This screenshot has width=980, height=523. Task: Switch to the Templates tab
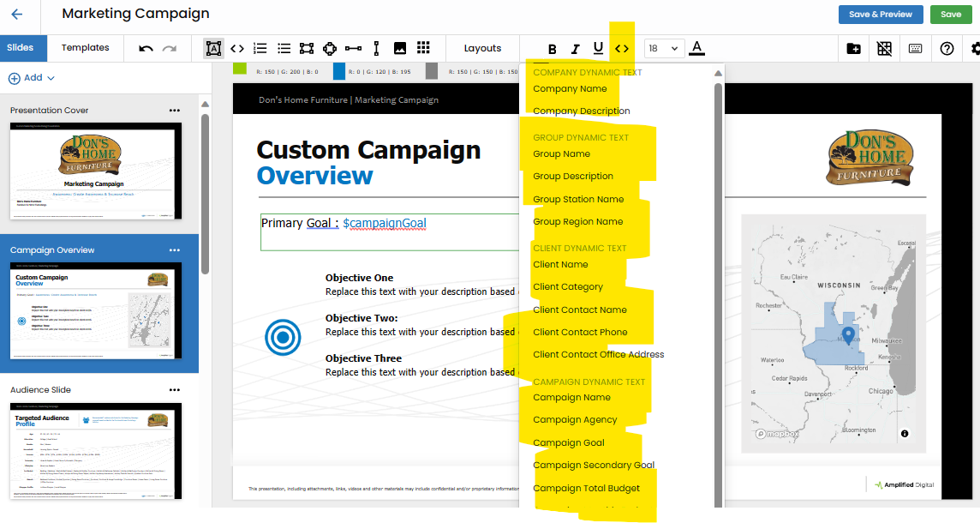click(86, 48)
